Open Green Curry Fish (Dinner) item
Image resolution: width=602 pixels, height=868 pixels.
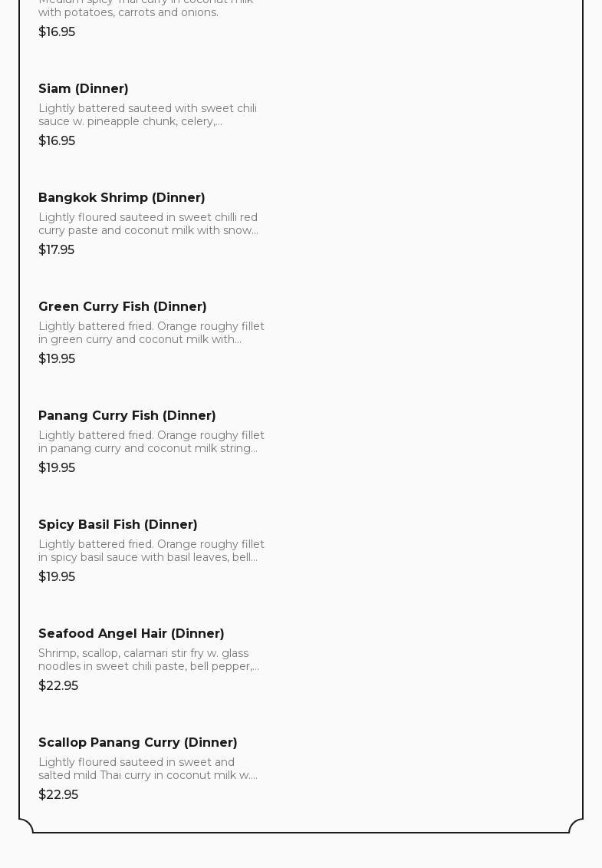[123, 307]
